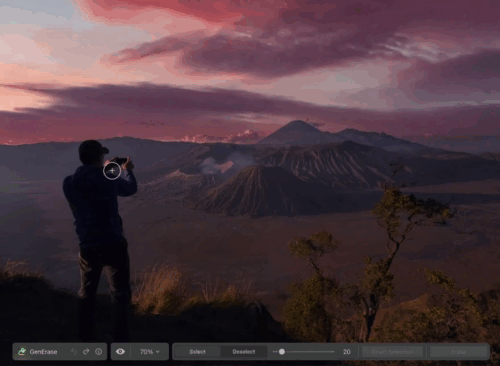Image resolution: width=500 pixels, height=366 pixels.
Task: Click the GenErase tool icon
Action: coord(22,351)
